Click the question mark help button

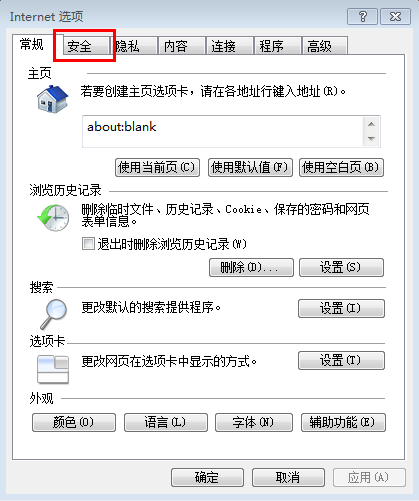362,16
